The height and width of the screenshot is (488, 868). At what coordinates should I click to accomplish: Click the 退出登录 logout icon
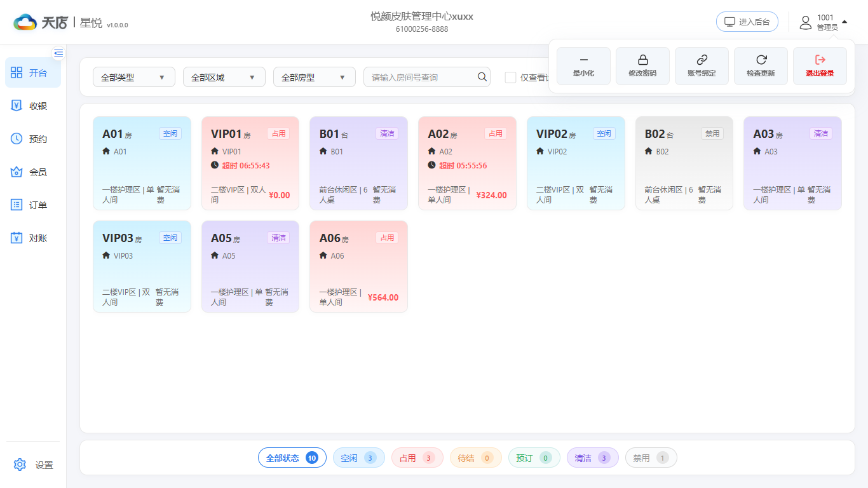[x=820, y=60]
